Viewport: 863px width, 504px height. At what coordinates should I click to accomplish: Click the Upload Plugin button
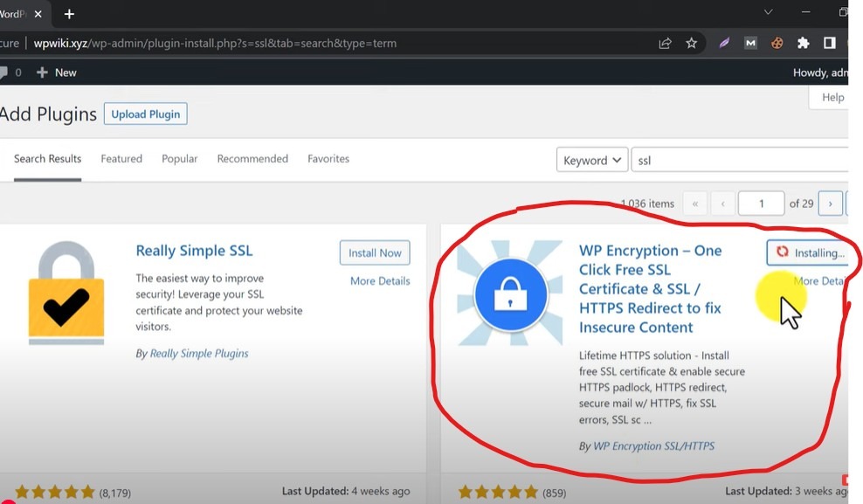click(145, 114)
